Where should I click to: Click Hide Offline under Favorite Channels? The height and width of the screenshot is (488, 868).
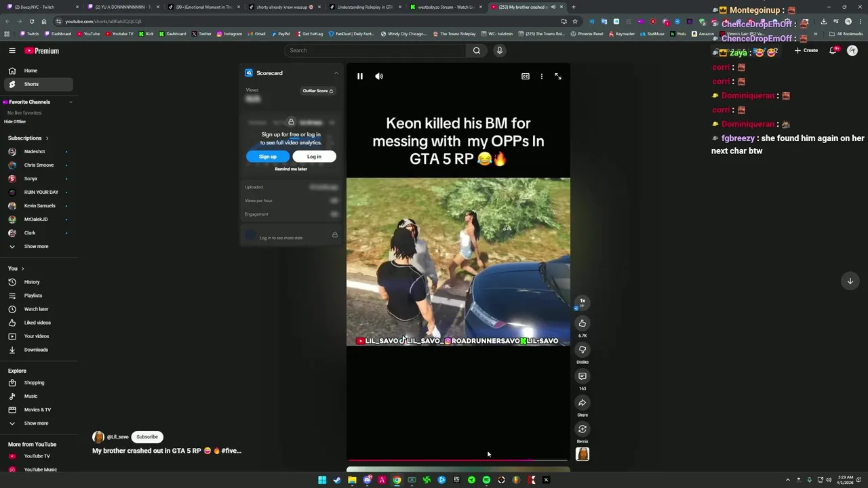point(15,121)
